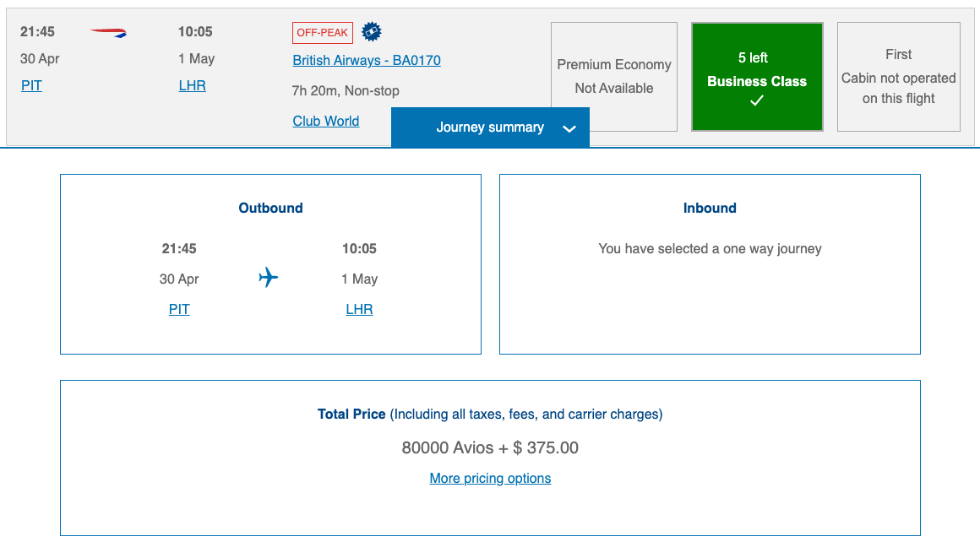980x542 pixels.
Task: Collapse the Journey summary details
Action: coord(490,127)
